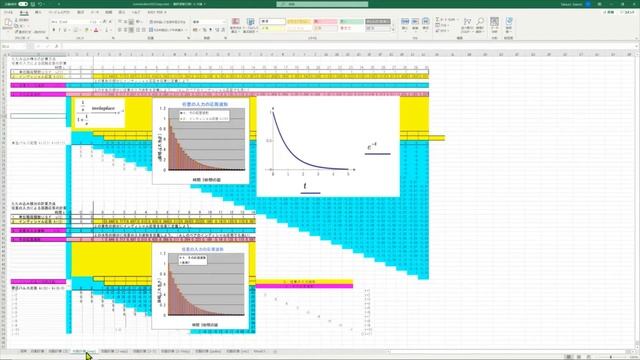Click the Cut scissors icon
Screen dimensions: 640x360
[16, 20]
